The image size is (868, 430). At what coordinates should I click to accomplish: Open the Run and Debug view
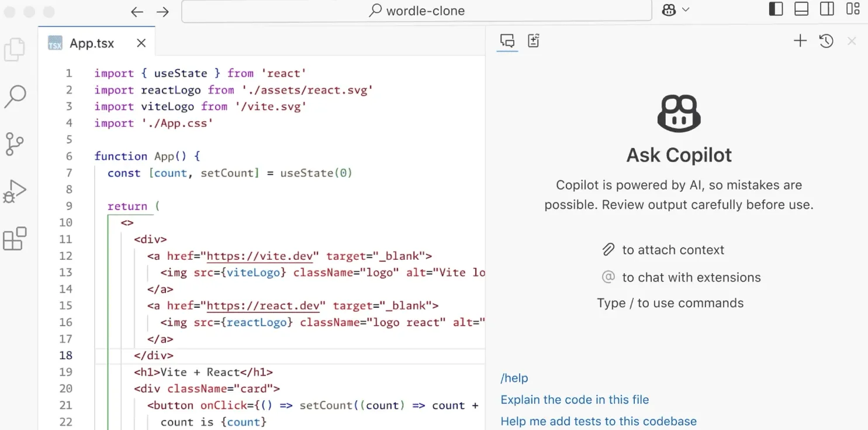click(15, 191)
